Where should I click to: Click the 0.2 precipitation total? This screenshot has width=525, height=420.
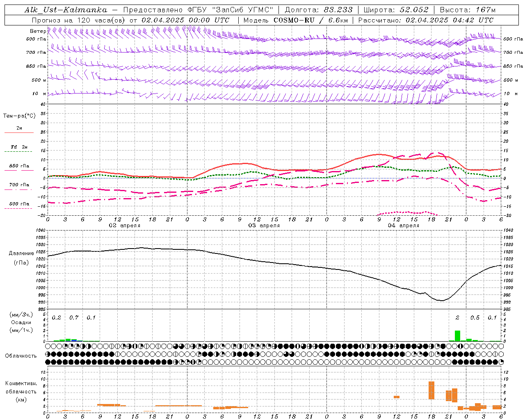coord(57,318)
